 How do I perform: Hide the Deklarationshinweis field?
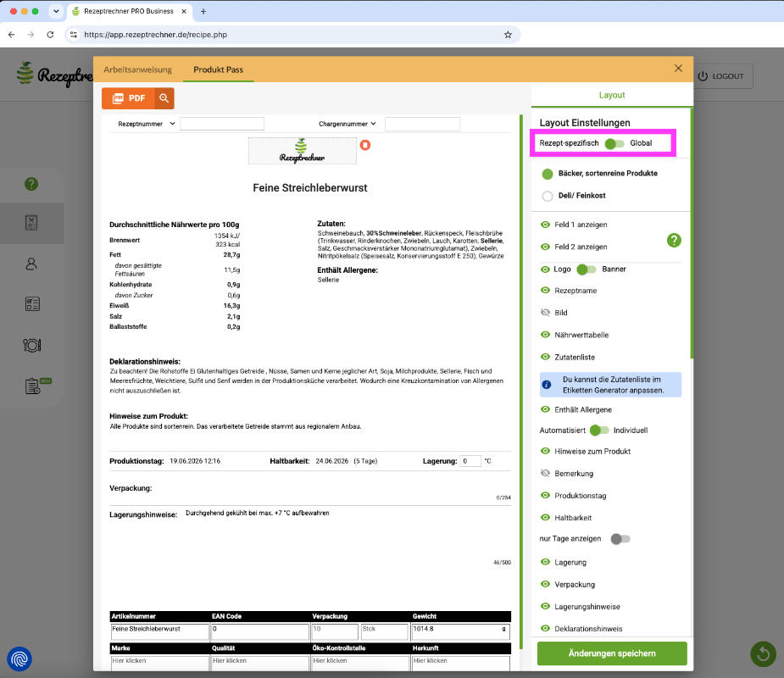pyautogui.click(x=546, y=628)
